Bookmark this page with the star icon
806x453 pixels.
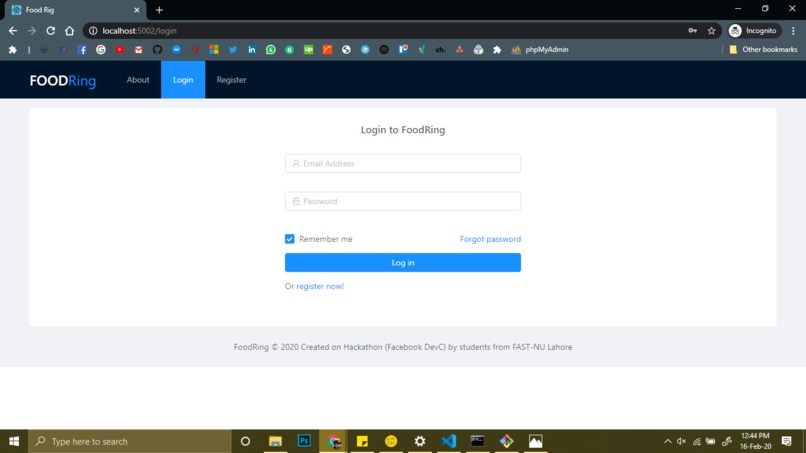[x=711, y=31]
